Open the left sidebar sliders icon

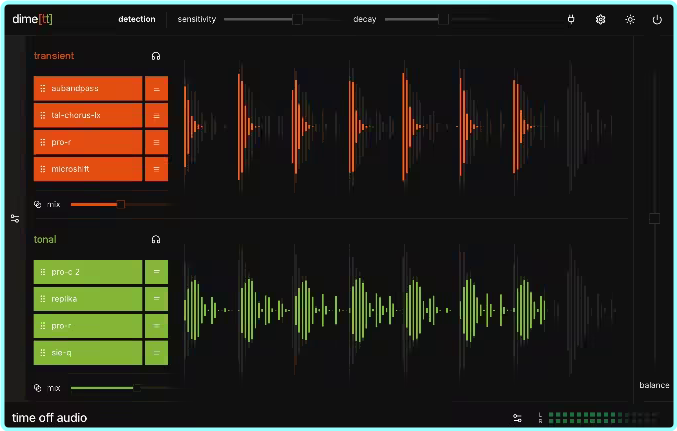pyautogui.click(x=15, y=219)
